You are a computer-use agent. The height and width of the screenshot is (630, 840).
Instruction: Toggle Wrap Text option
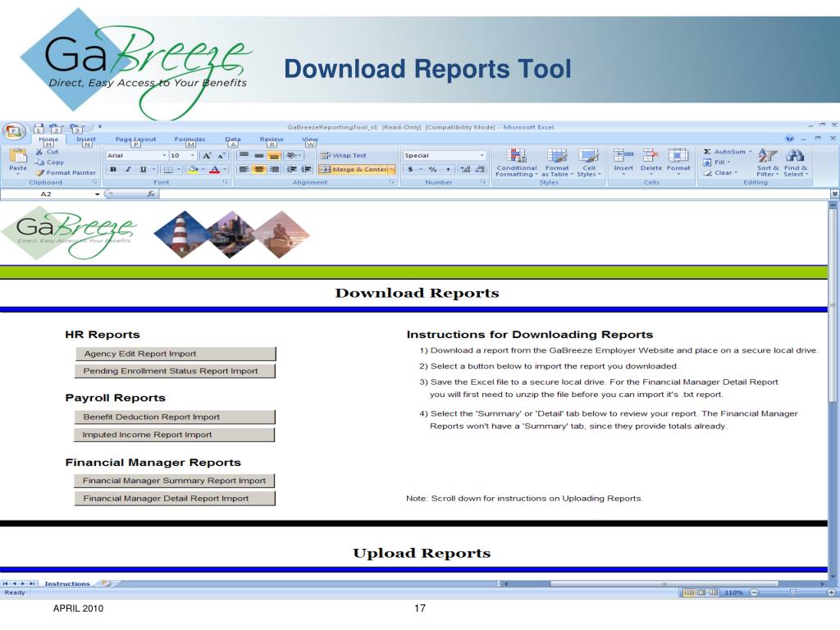pyautogui.click(x=343, y=155)
